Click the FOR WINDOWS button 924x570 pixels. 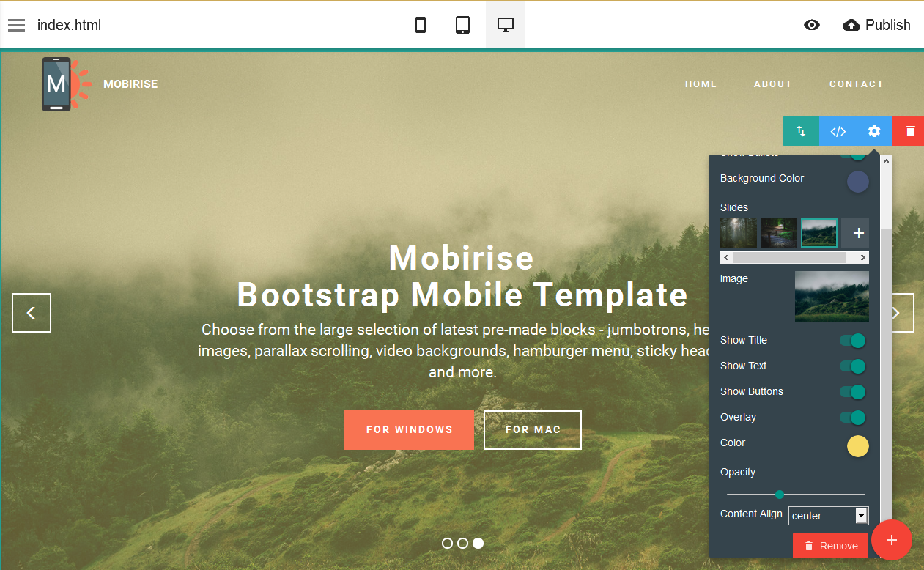[409, 430]
